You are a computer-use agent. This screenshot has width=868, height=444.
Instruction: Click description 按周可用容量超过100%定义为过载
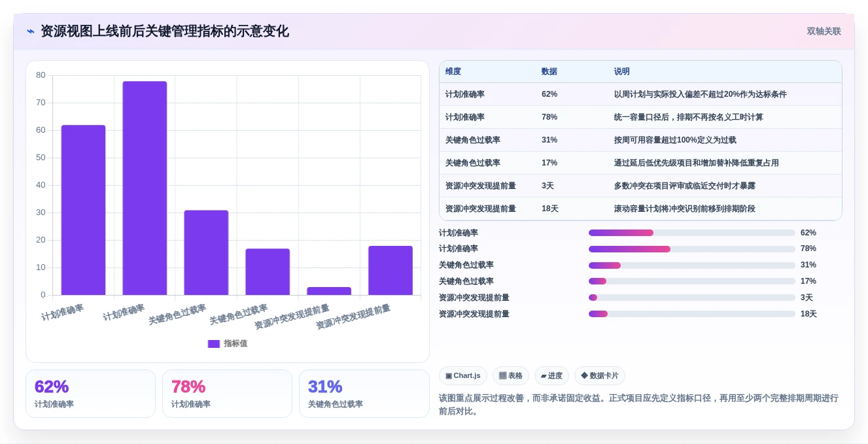pos(675,140)
